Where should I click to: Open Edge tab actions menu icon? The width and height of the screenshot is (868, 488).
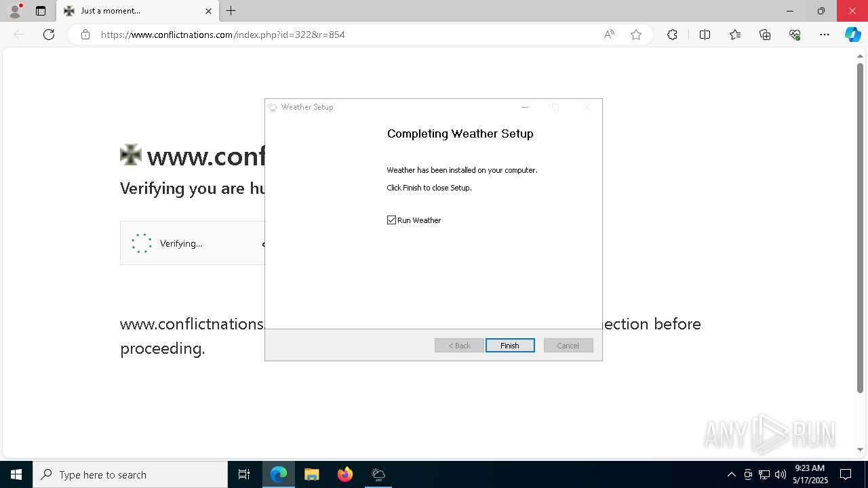tap(41, 11)
